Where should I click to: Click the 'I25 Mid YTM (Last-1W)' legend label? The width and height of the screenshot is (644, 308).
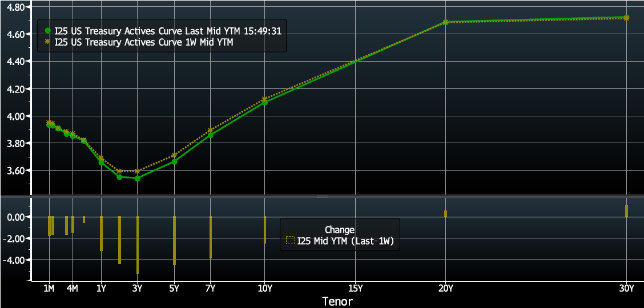[345, 241]
